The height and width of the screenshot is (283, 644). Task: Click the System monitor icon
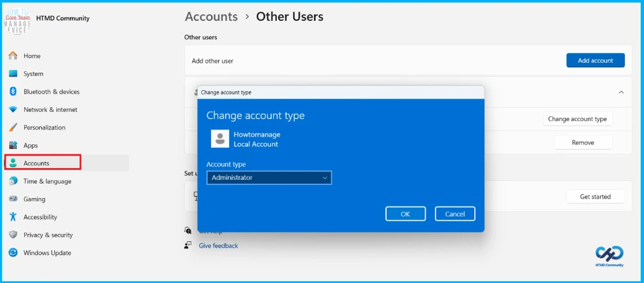(x=13, y=73)
